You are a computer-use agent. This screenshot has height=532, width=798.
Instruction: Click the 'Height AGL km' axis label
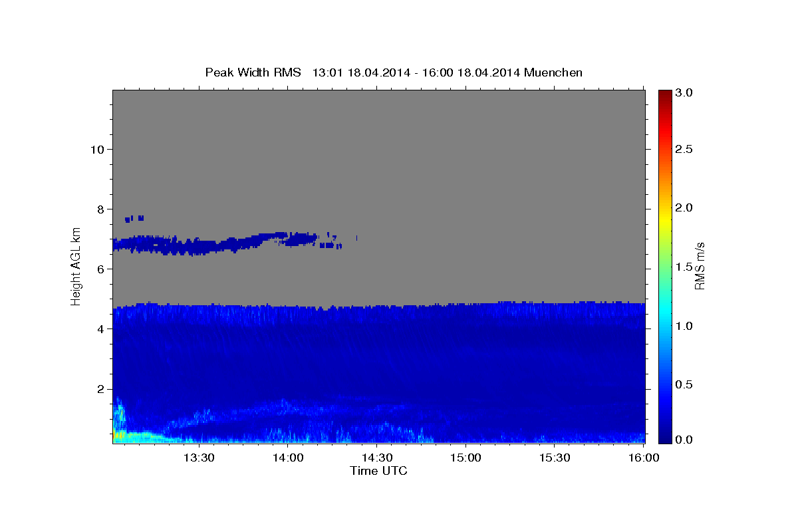pyautogui.click(x=76, y=266)
